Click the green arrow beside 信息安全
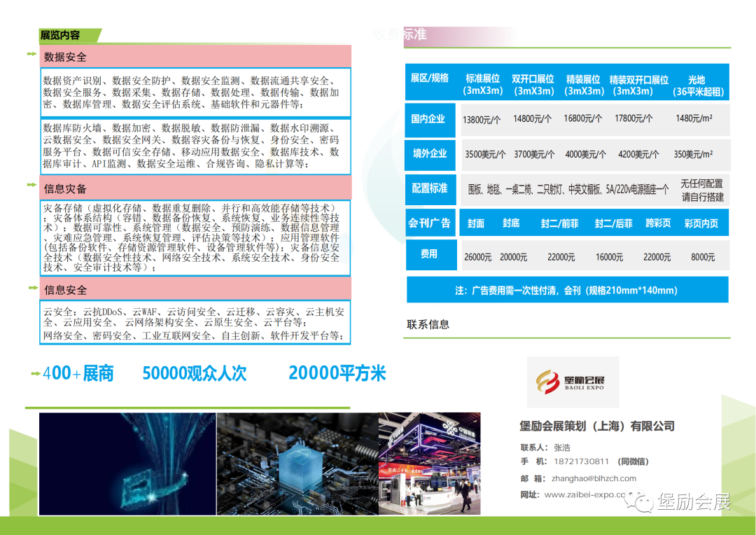Screen dimensions: 756x535 pyautogui.click(x=33, y=288)
